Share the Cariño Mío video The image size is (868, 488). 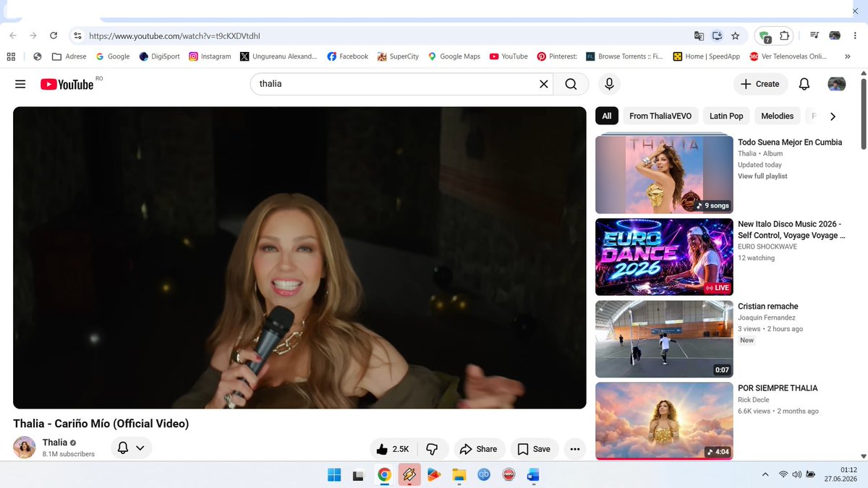(x=479, y=449)
